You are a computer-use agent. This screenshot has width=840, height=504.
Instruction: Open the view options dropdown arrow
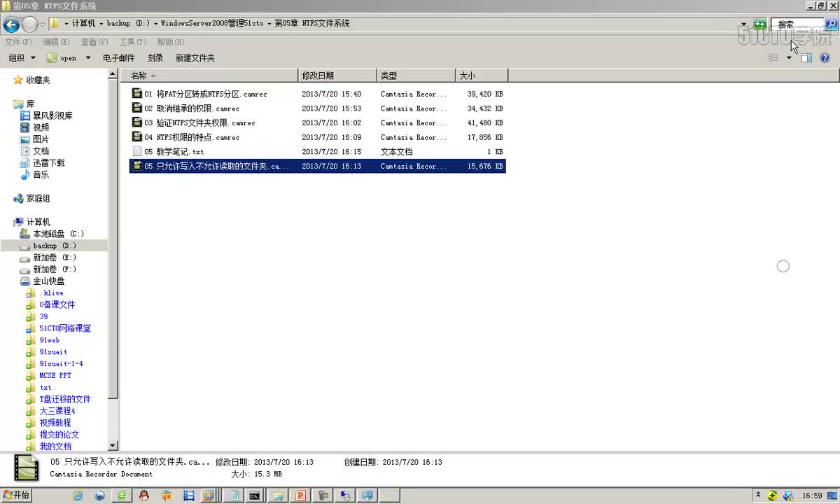coord(789,58)
